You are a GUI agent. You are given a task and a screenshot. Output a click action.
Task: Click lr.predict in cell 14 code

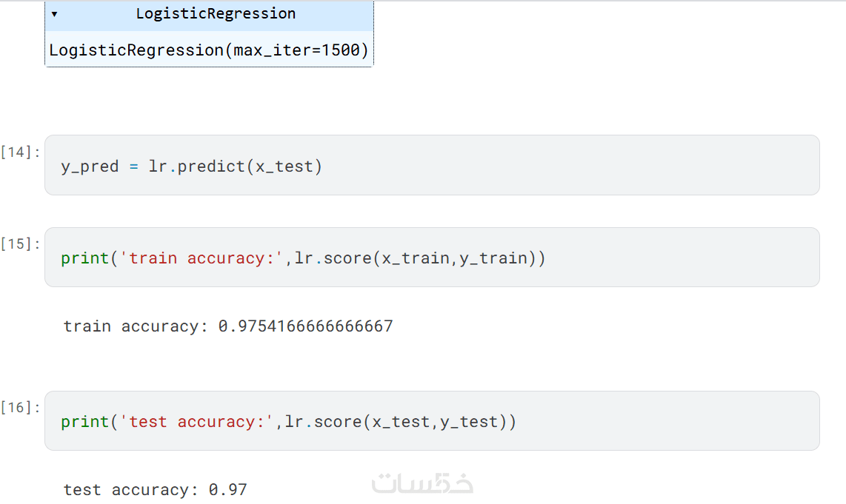tap(197, 167)
